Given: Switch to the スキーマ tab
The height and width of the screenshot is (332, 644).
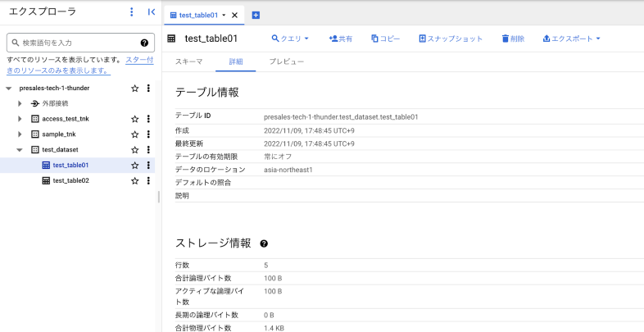Looking at the screenshot, I should click(x=189, y=62).
